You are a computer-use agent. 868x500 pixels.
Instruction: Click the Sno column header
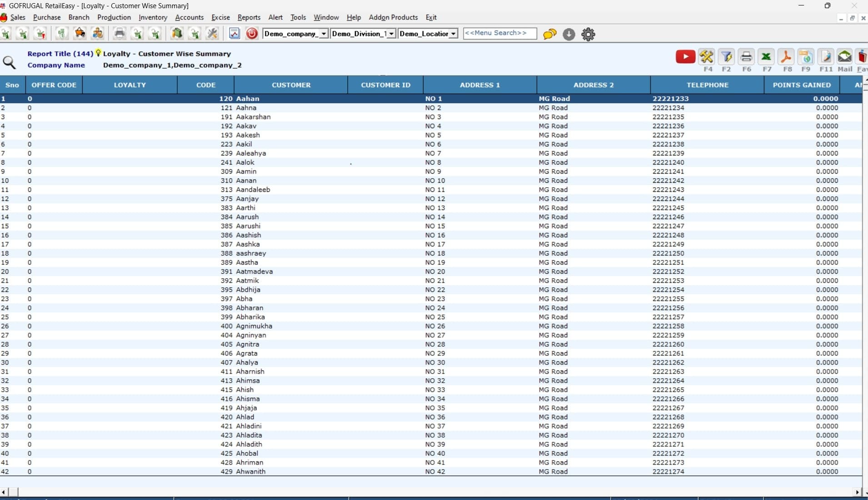[x=12, y=85]
